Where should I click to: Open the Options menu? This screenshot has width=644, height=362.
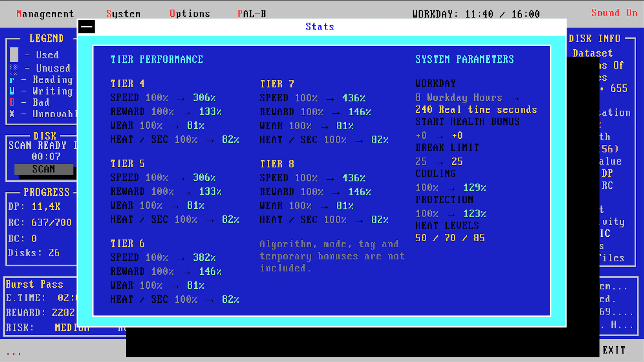pos(190,14)
